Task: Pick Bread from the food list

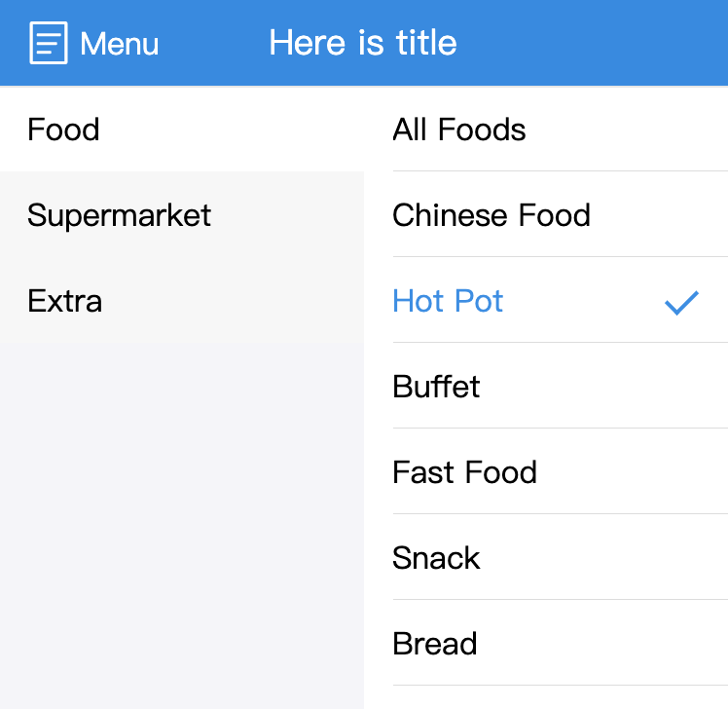Action: (434, 644)
